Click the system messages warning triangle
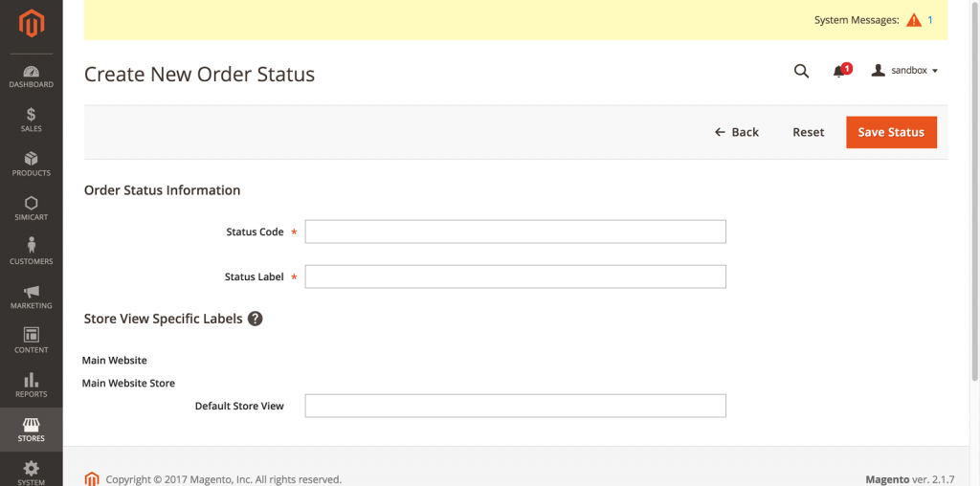 point(914,20)
